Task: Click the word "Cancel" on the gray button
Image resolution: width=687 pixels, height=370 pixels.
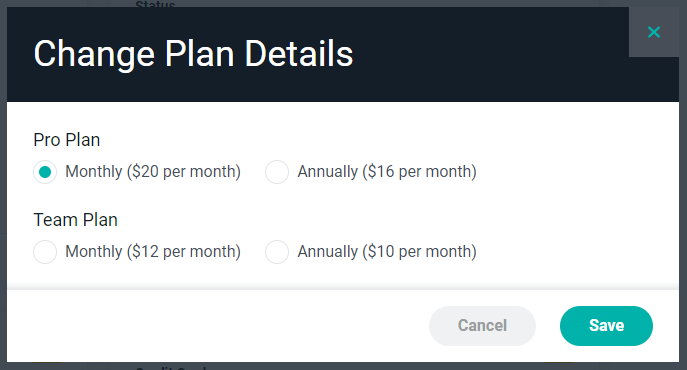Action: [482, 326]
